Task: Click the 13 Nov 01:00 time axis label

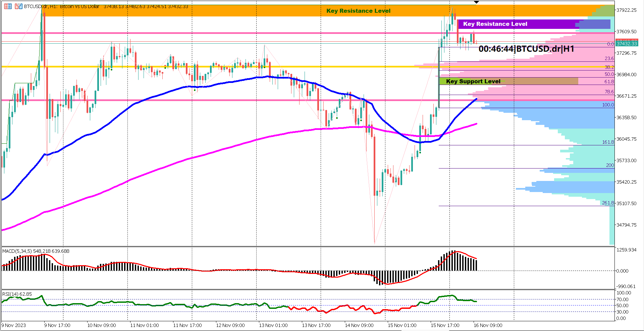Action: pos(273,325)
